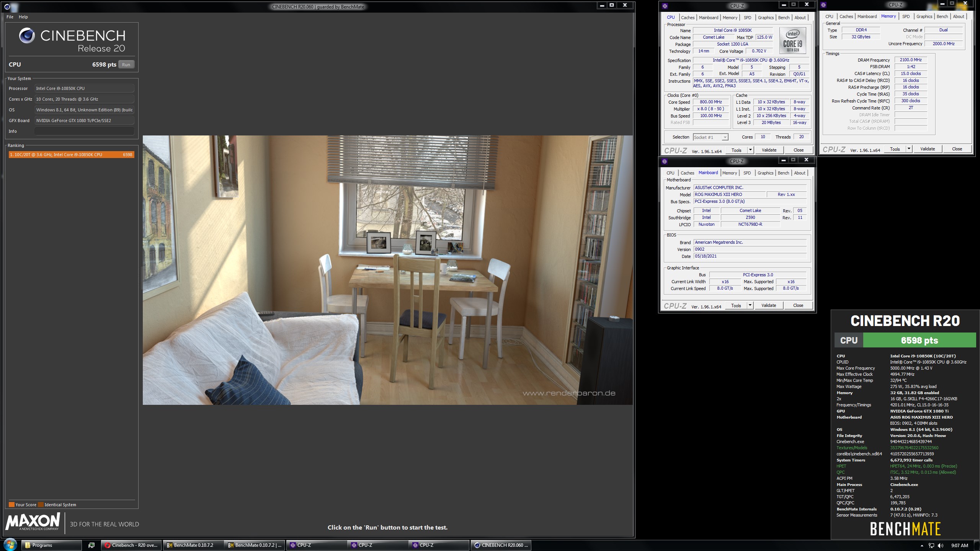Screen dimensions: 980x551
Task: Run the Cinebench CPU test
Action: [126, 65]
